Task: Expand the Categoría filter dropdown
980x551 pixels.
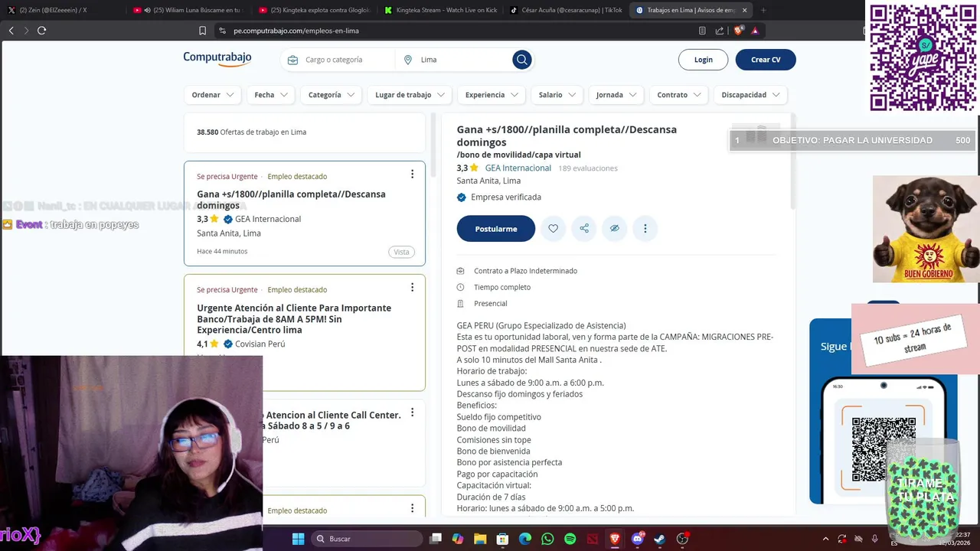Action: [332, 95]
